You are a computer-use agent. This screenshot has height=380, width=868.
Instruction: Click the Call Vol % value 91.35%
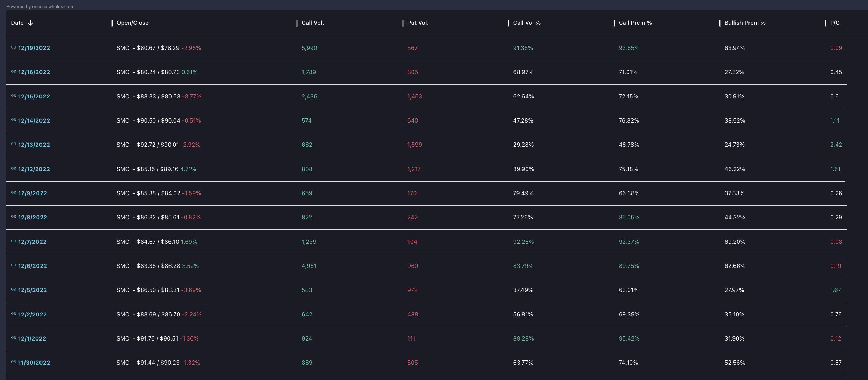(x=523, y=48)
